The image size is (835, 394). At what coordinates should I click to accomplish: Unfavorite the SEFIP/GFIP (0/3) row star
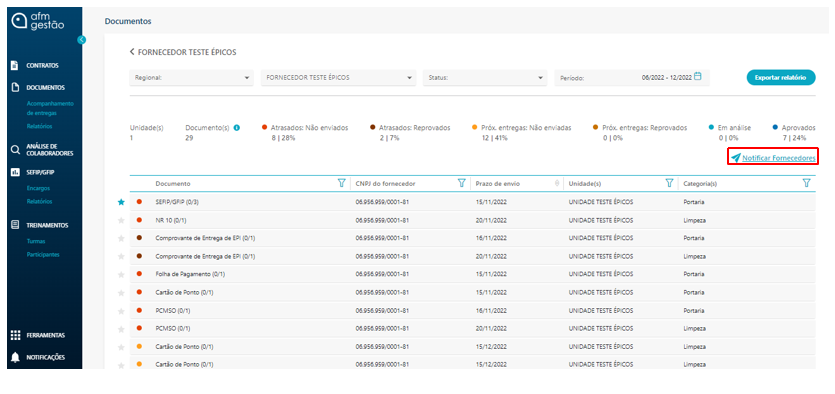click(121, 202)
